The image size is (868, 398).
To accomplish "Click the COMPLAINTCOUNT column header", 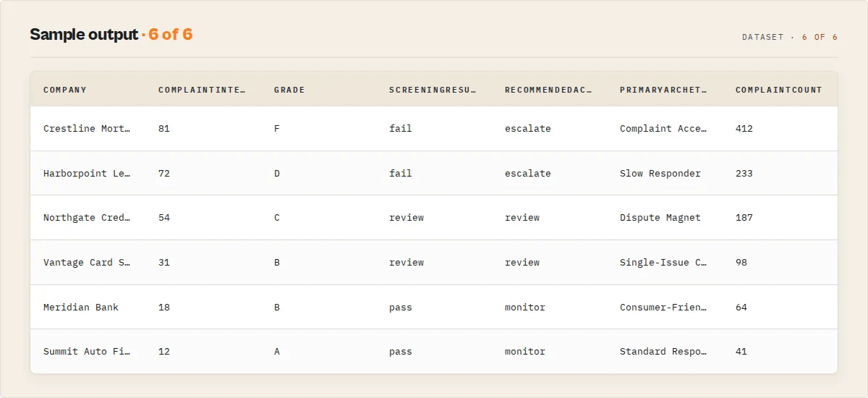I will [x=779, y=90].
